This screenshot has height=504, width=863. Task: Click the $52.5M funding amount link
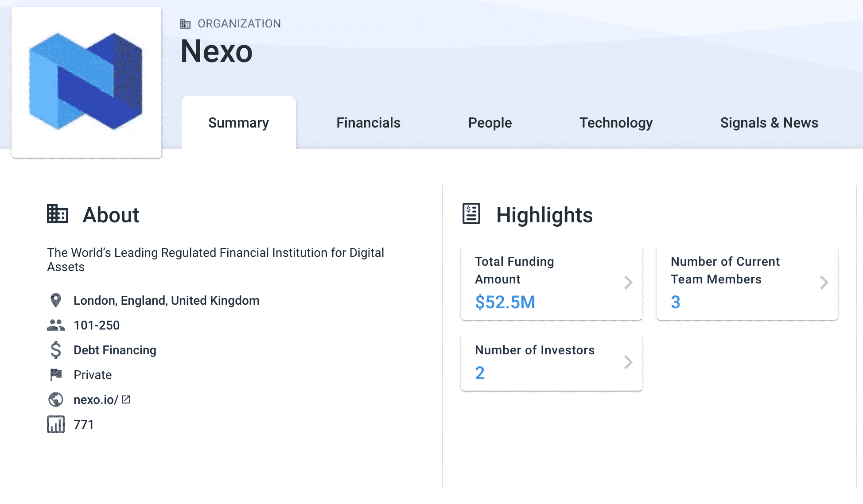coord(505,302)
